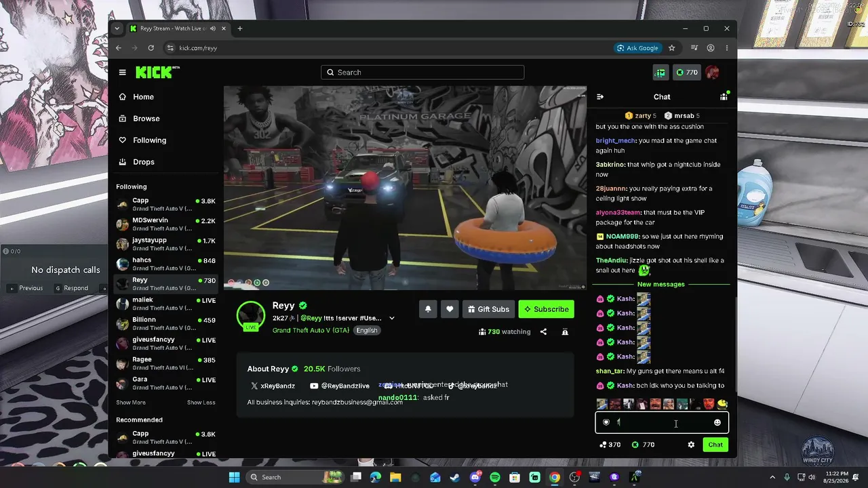
Task: Open the Kick hamburger sidebar menu
Action: tap(122, 73)
